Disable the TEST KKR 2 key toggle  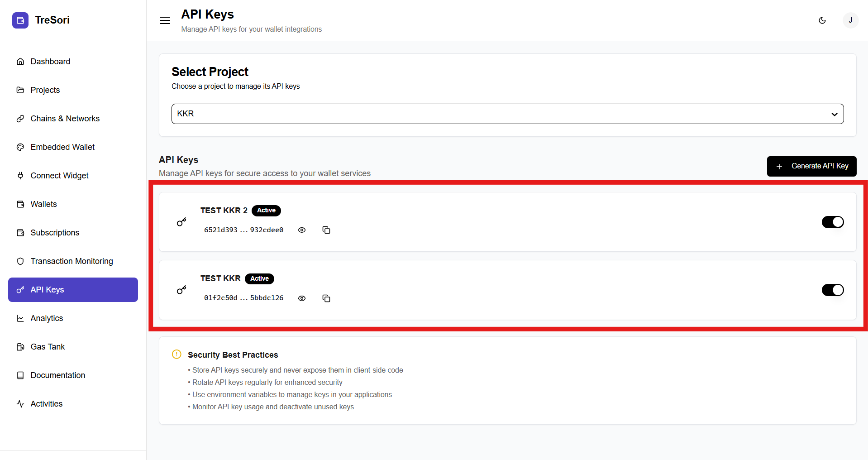[x=833, y=222]
